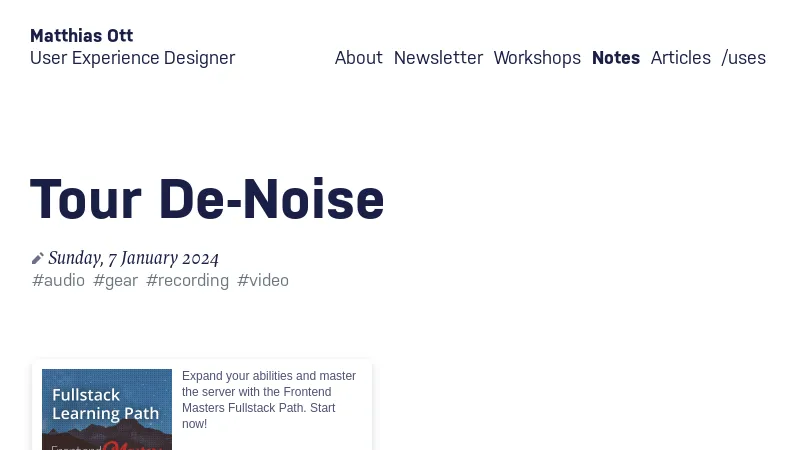800x450 pixels.
Task: Show posts tagged #video
Action: (263, 280)
